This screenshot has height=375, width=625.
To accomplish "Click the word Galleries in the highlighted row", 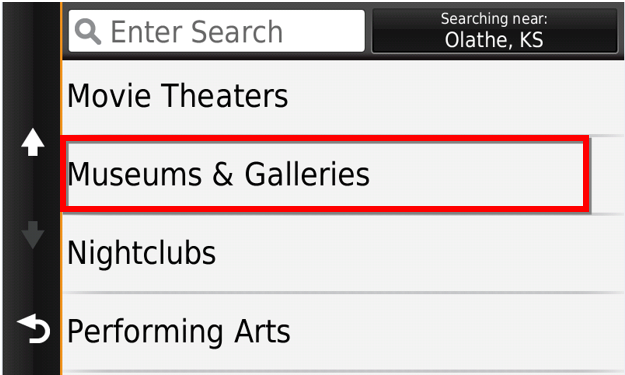I will tap(307, 174).
